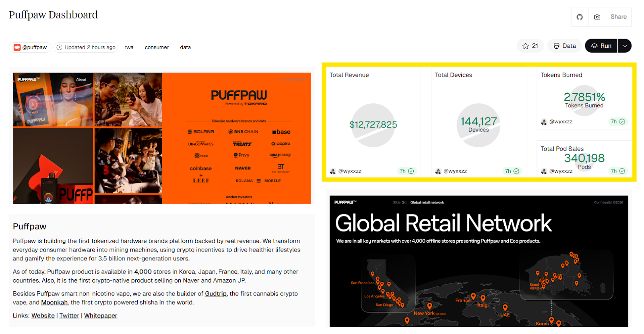Open the Data button
Viewport: 644px width, 334px height.
point(565,46)
